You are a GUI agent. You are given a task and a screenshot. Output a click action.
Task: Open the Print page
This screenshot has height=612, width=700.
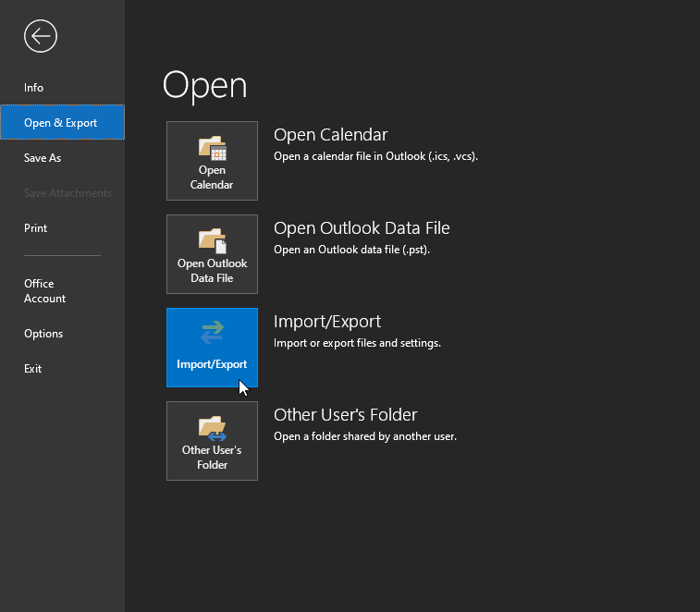(x=36, y=228)
